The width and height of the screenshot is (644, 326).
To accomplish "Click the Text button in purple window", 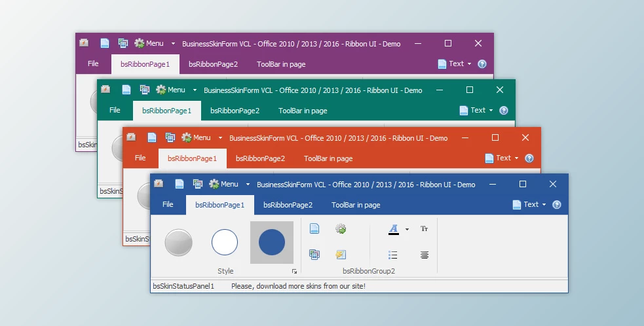I will (451, 63).
